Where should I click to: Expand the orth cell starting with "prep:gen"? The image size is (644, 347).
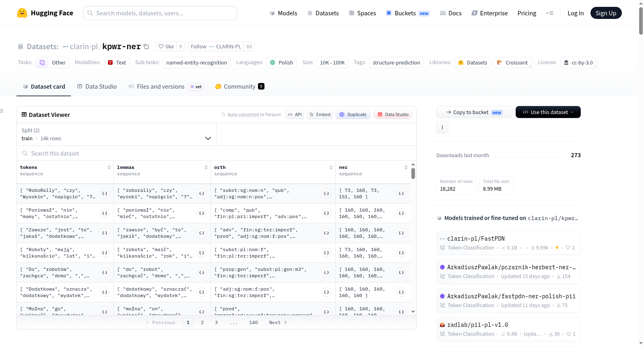click(x=326, y=272)
